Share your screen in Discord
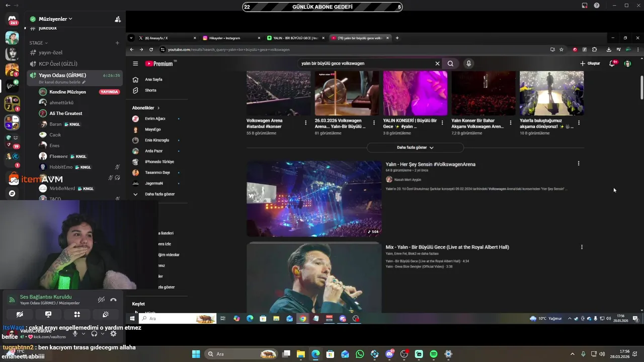 [x=48, y=314]
